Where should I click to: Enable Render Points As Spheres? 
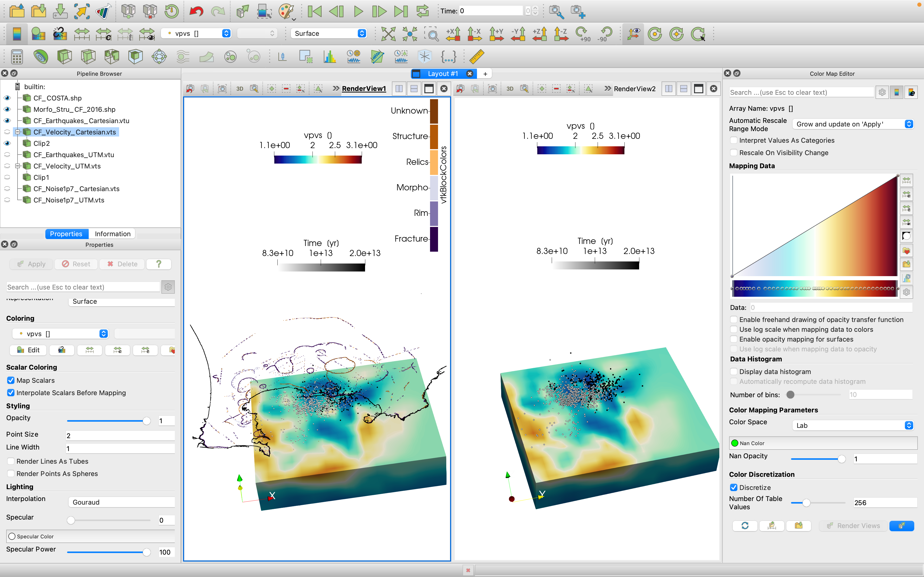pos(11,474)
